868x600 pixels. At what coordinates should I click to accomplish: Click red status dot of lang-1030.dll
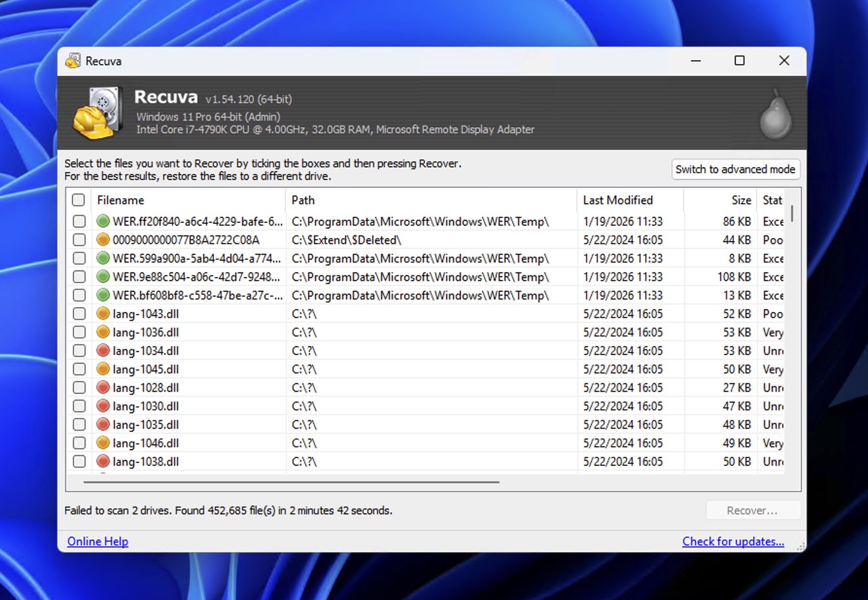(103, 406)
